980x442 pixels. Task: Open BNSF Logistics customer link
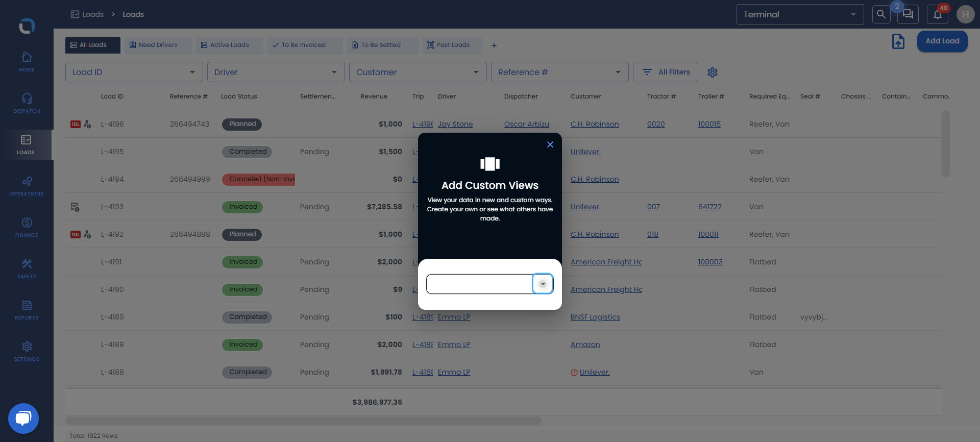click(x=595, y=317)
